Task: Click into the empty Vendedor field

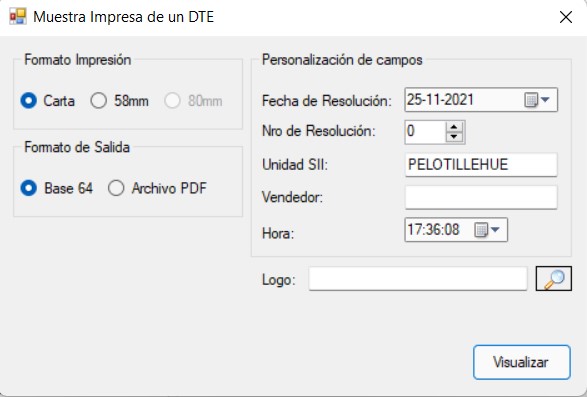Action: point(481,197)
